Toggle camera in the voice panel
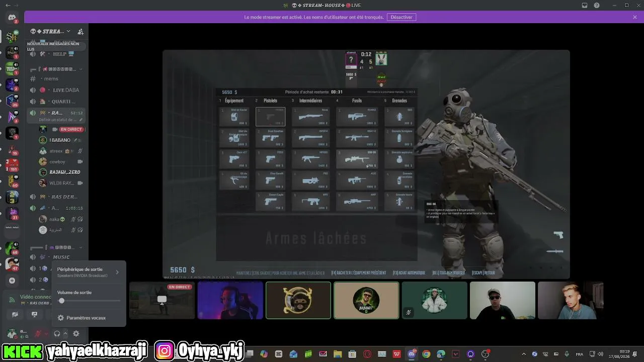The width and height of the screenshot is (644, 362). click(15, 314)
